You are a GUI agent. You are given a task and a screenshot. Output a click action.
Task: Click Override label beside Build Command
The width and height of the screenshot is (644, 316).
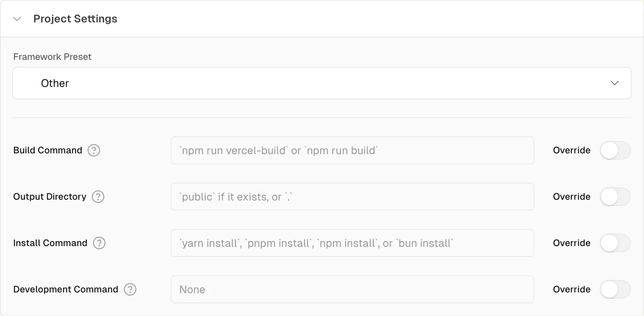click(x=571, y=150)
